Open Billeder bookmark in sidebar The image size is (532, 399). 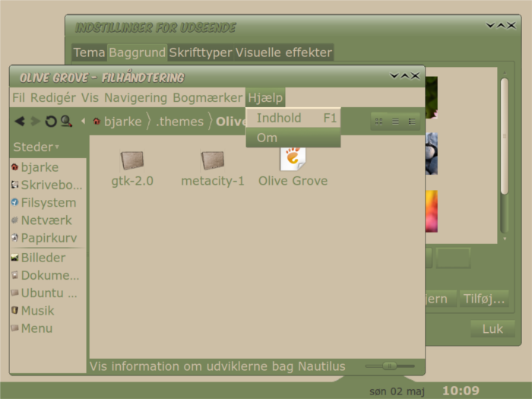click(38, 258)
